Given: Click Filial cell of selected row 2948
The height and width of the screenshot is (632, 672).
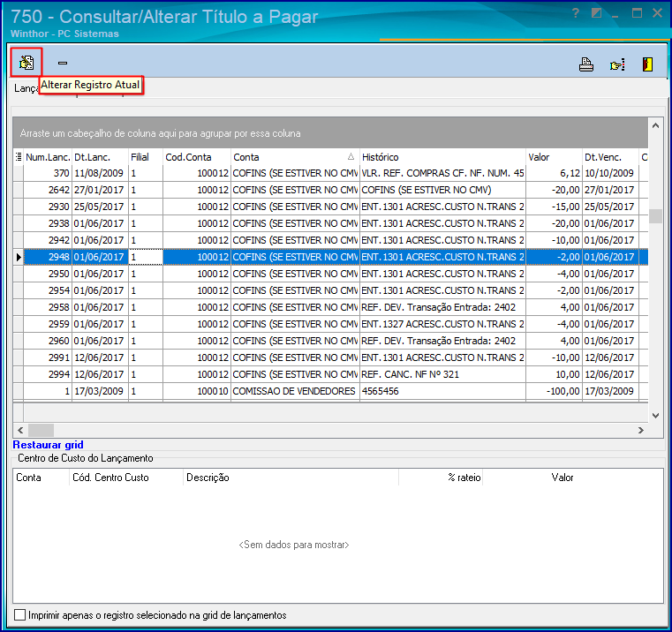Looking at the screenshot, I should [146, 257].
